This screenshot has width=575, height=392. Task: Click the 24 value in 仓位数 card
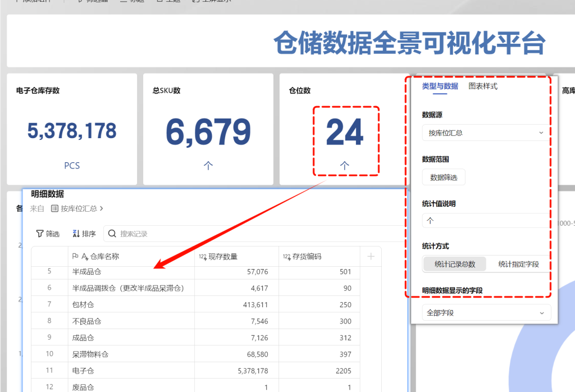click(x=345, y=131)
